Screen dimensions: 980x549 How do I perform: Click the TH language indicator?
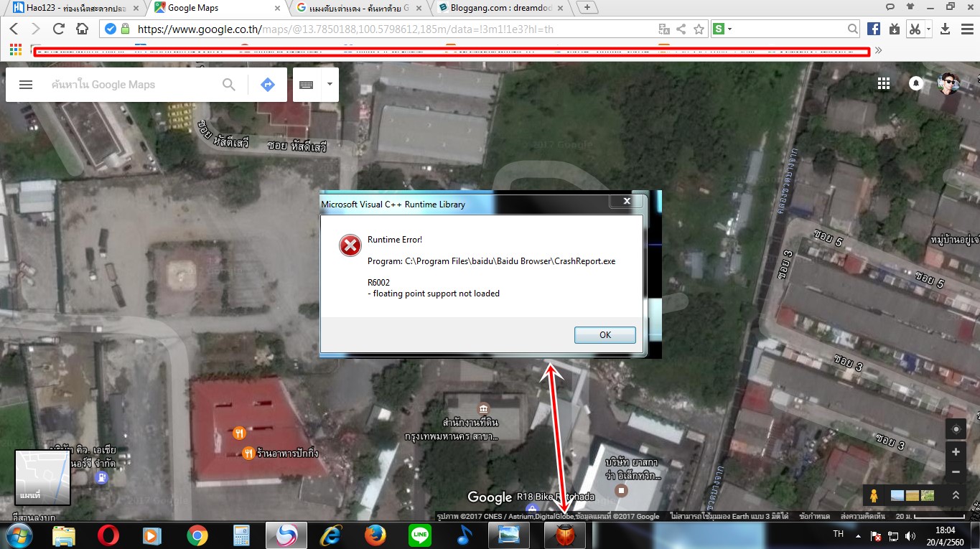[838, 534]
